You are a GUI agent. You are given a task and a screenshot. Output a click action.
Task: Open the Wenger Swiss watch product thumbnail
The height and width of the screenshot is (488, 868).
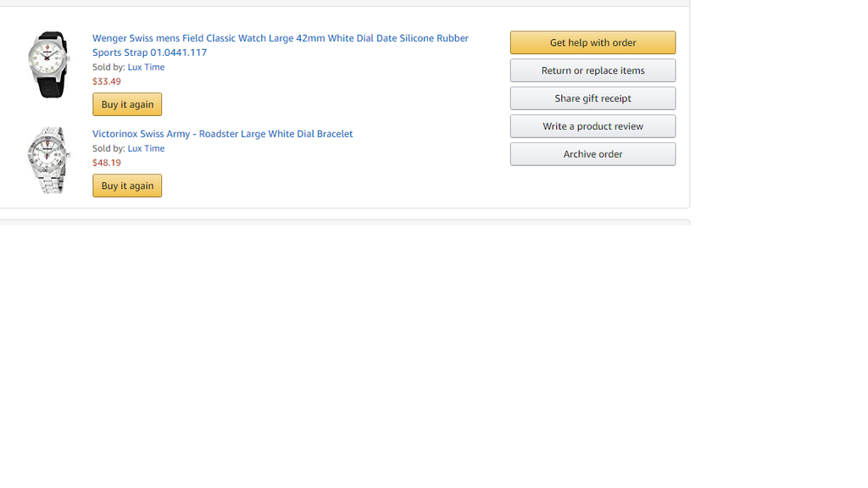point(48,64)
